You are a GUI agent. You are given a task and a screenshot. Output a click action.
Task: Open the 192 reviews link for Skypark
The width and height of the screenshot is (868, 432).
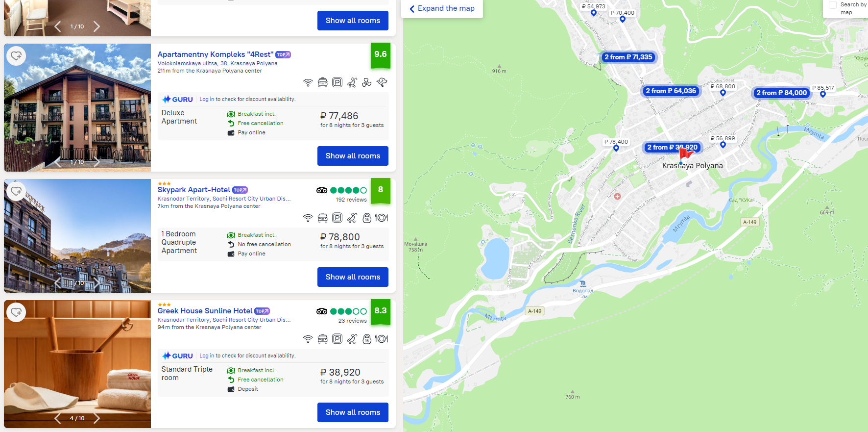coord(351,200)
